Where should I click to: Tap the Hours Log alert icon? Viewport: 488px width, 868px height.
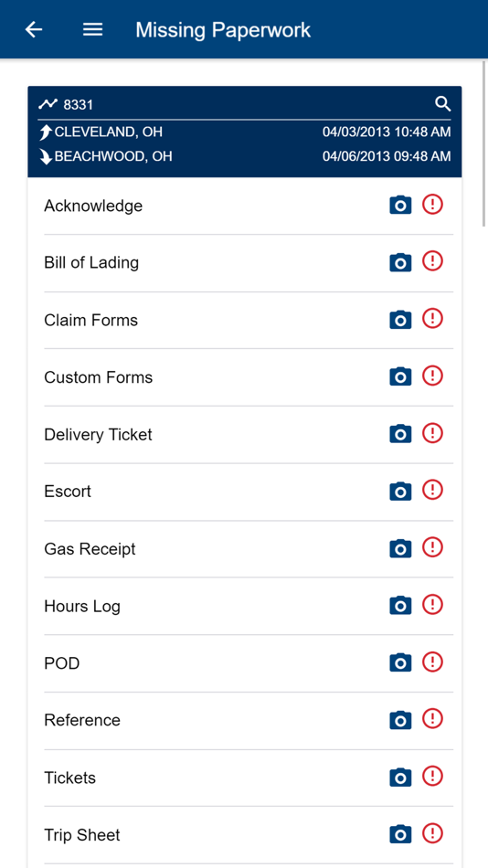[x=432, y=605]
